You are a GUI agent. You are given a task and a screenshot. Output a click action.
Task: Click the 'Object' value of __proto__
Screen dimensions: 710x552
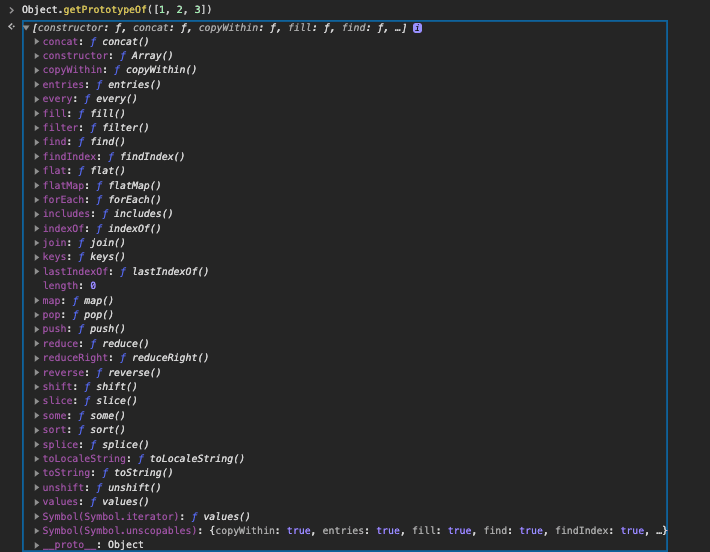(125, 545)
